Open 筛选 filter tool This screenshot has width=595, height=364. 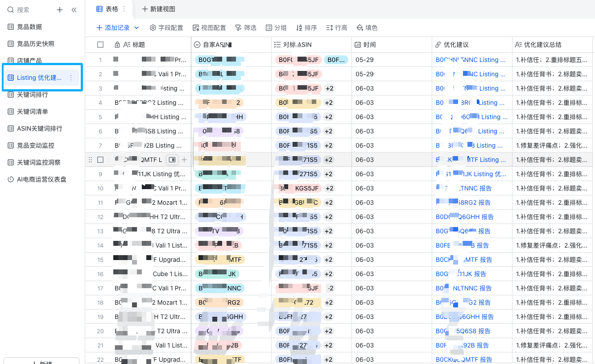point(246,28)
